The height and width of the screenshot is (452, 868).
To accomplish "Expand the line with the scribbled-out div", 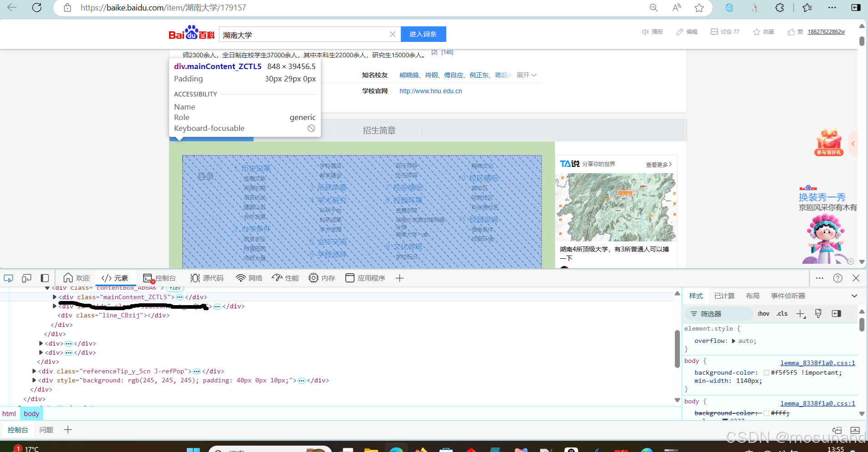I will click(x=55, y=306).
